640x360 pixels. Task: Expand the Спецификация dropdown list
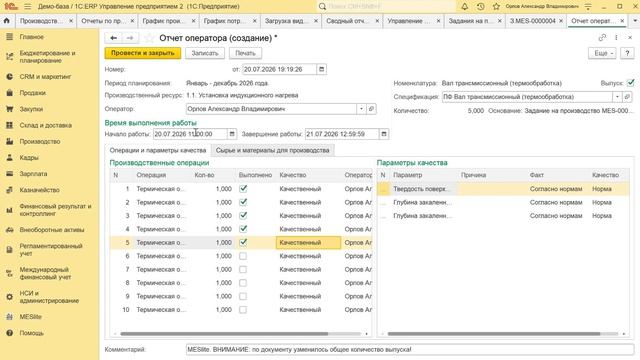coord(617,97)
